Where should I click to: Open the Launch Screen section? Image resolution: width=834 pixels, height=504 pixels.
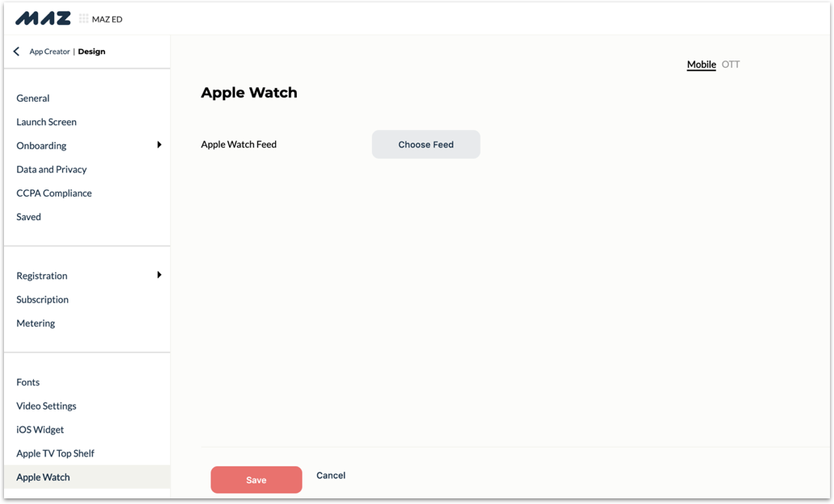coord(46,122)
